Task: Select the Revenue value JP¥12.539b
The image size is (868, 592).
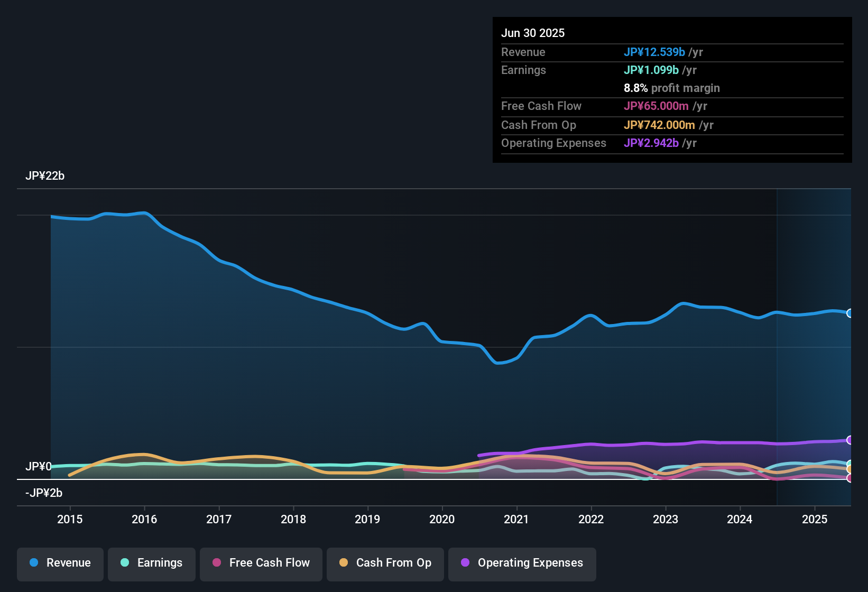Action: 655,52
